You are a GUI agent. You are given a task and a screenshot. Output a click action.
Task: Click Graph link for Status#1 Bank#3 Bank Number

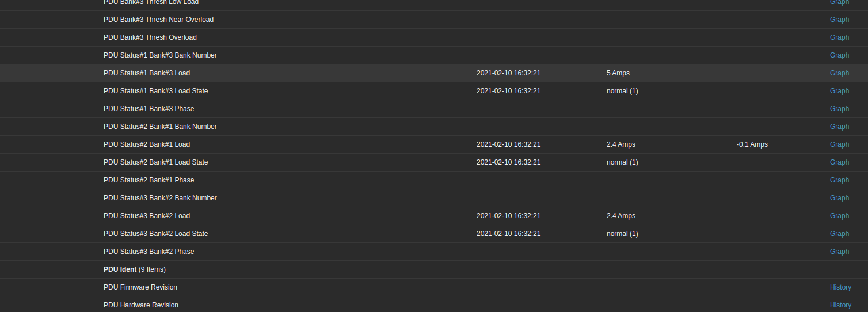[839, 55]
